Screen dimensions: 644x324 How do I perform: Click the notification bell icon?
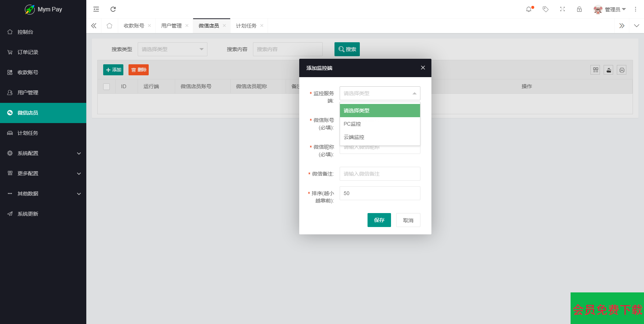pyautogui.click(x=529, y=10)
